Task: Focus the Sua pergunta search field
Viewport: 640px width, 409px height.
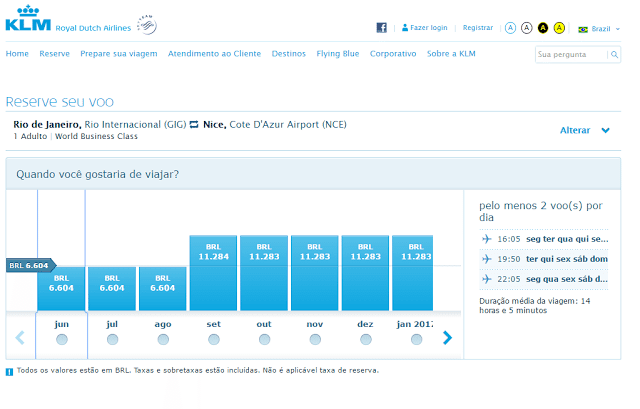Action: pos(571,55)
